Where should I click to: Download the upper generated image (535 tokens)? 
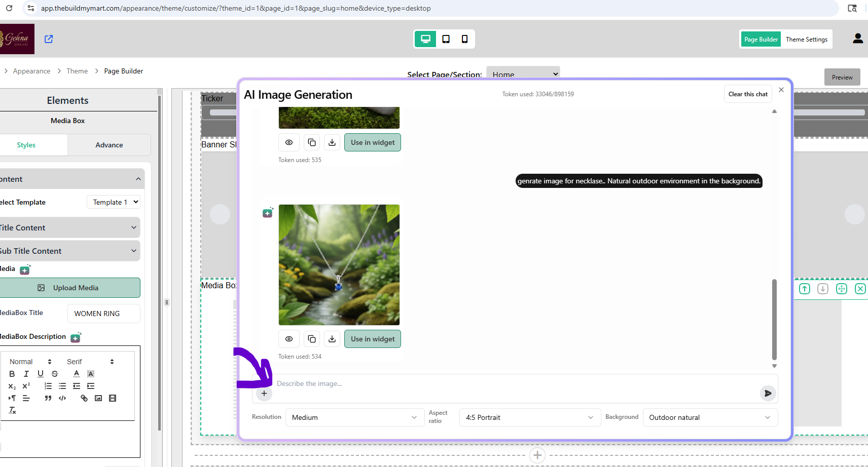click(x=332, y=142)
